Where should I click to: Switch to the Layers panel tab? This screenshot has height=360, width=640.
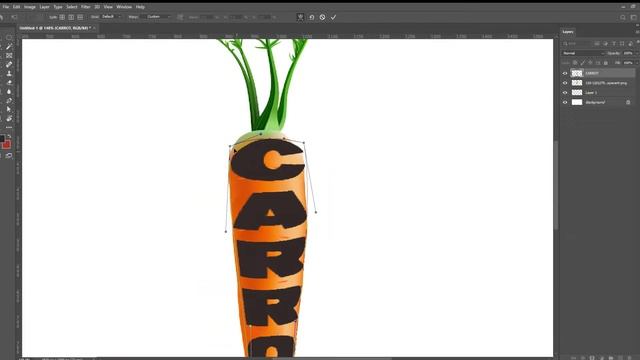click(568, 31)
